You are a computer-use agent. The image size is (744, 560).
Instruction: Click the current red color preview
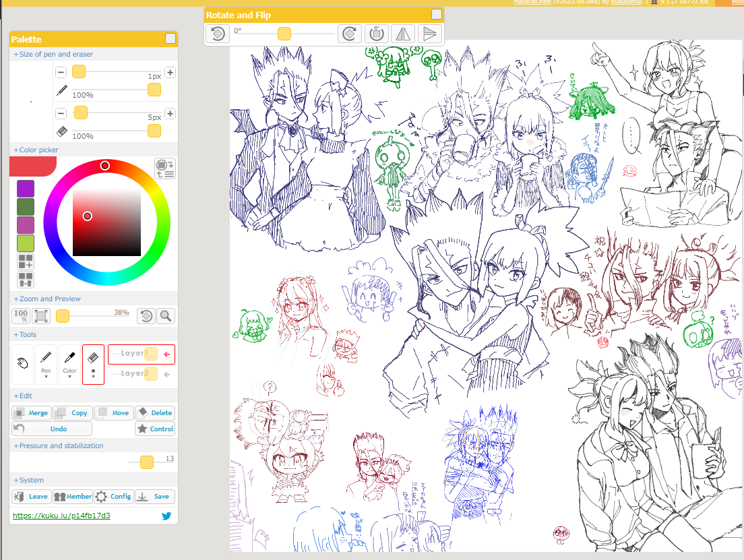33,166
